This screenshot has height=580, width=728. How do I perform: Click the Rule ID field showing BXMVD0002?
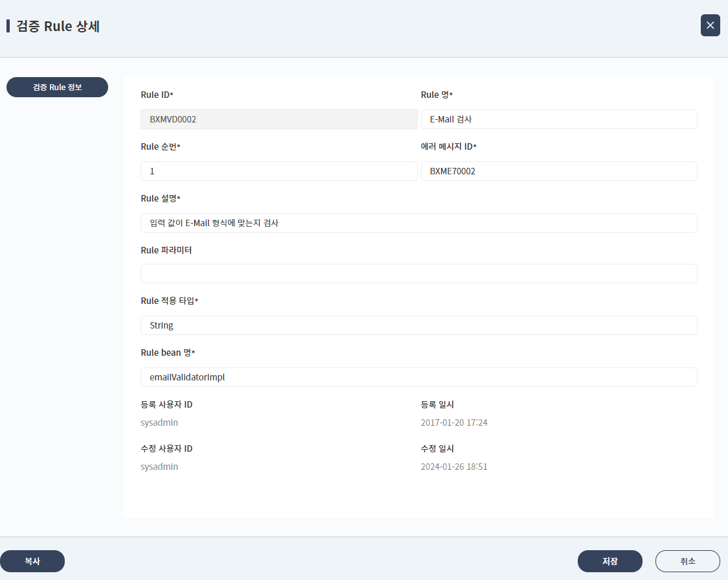279,119
